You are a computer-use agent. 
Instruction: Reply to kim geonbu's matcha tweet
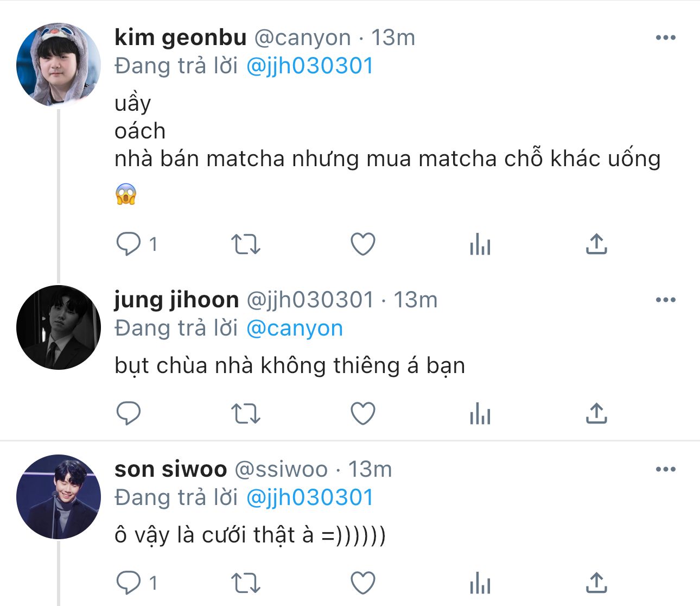[129, 244]
